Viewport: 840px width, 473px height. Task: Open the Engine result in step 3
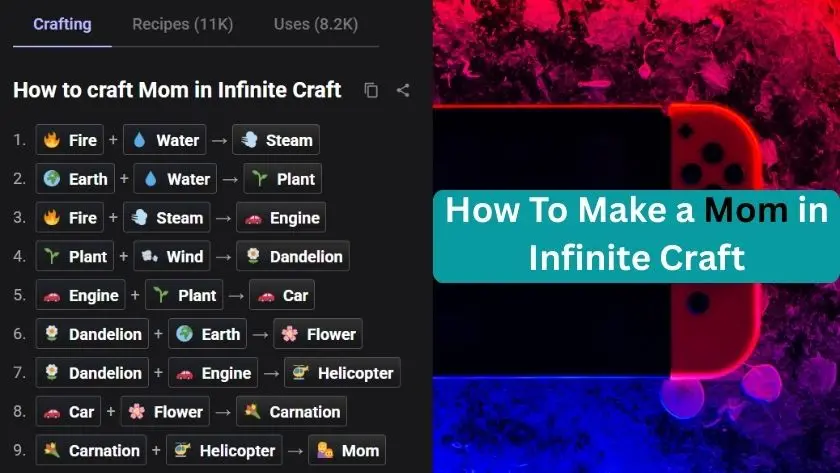(281, 217)
